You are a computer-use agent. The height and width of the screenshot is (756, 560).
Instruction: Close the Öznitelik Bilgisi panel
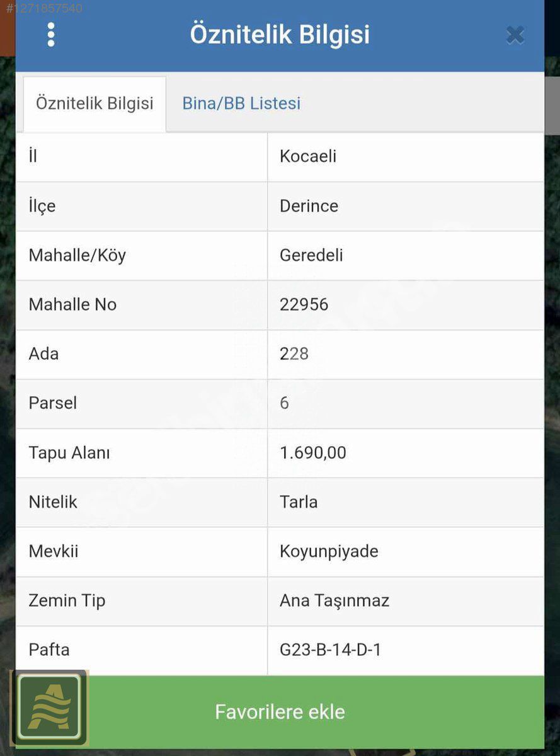tap(515, 35)
